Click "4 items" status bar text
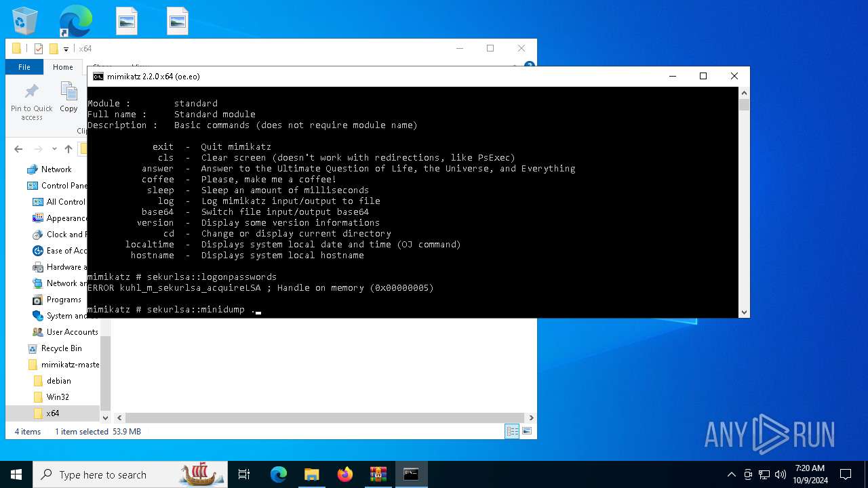Viewport: 868px width, 488px height. 28,432
